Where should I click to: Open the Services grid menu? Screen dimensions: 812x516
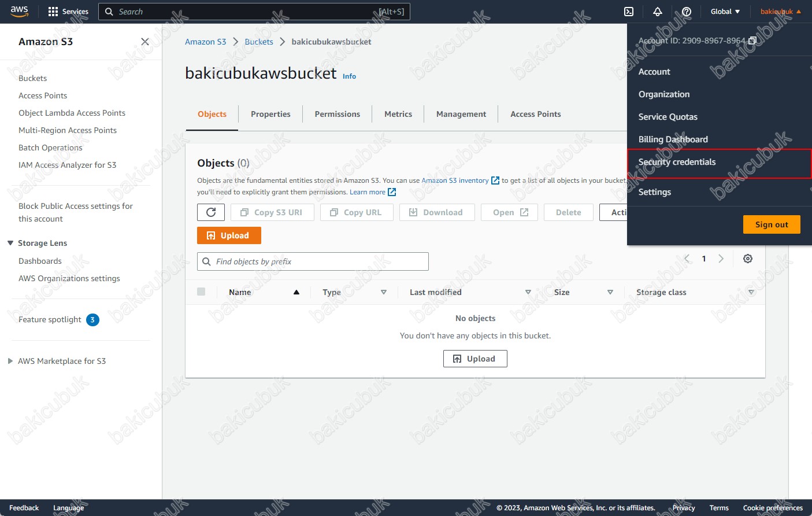pos(68,12)
